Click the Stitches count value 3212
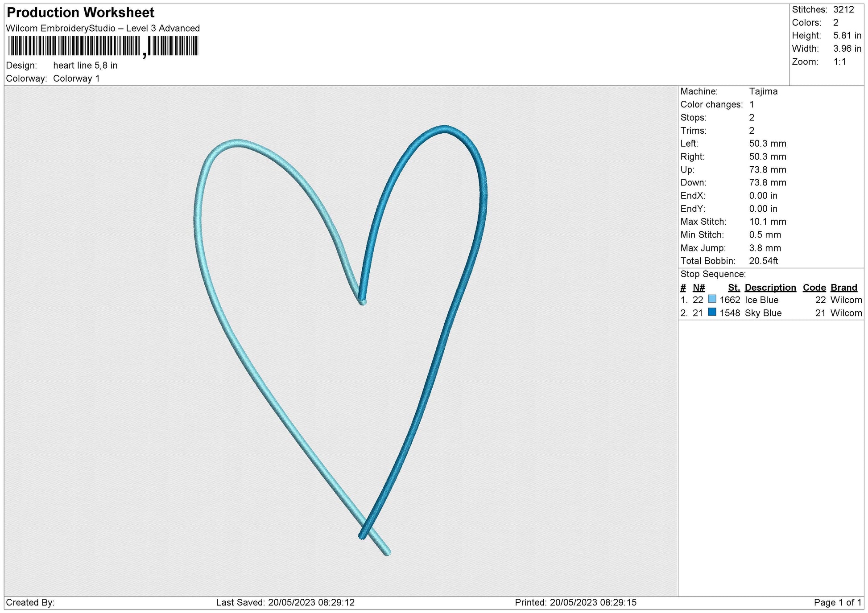Viewport: 868px width, 613px height. [843, 9]
